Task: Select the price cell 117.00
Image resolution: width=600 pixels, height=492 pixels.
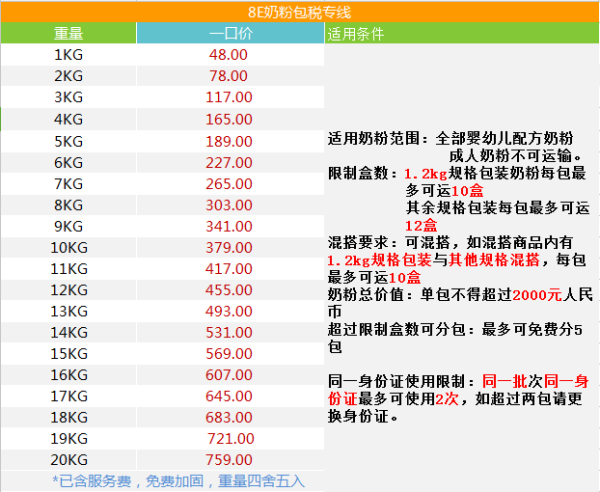Action: (x=230, y=97)
